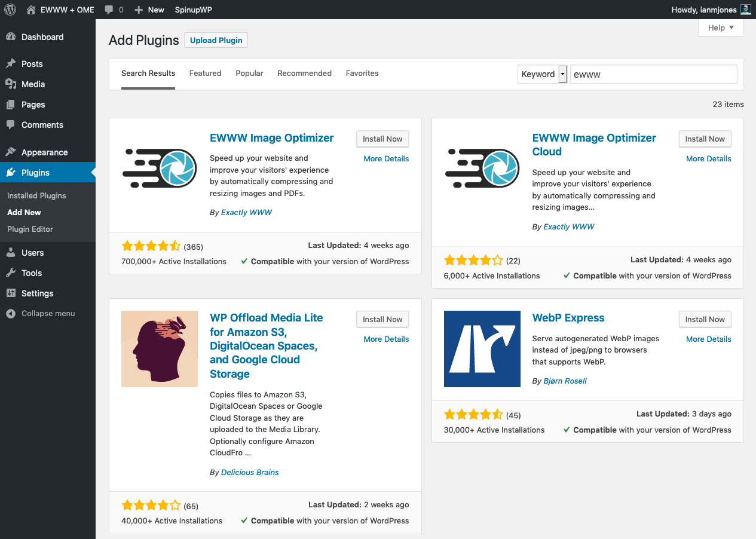The height and width of the screenshot is (539, 756).
Task: Click the star rating for WP Offload Media Lite
Action: [151, 506]
